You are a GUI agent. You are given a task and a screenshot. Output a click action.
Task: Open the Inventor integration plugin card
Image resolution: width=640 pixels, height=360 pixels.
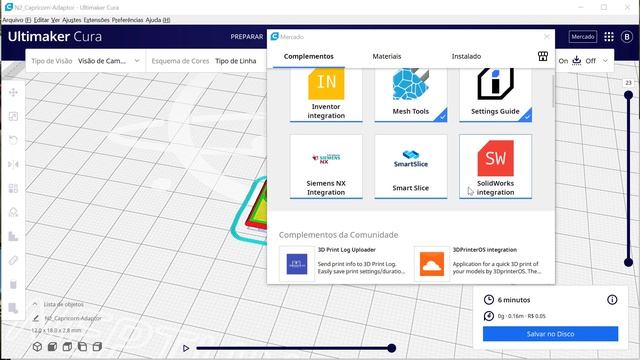coord(326,95)
